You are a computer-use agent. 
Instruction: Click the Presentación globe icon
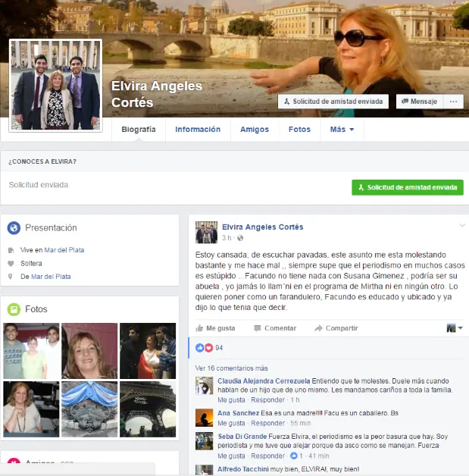click(14, 227)
